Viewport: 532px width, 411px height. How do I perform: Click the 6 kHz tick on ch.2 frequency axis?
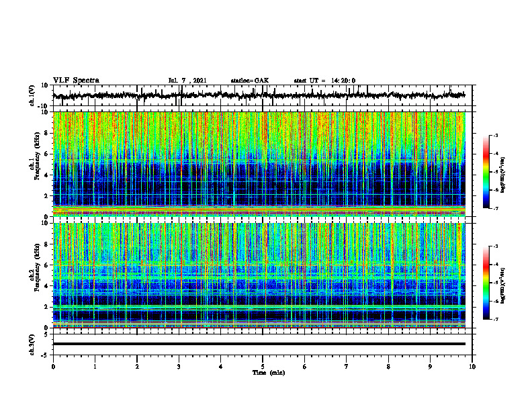point(46,265)
